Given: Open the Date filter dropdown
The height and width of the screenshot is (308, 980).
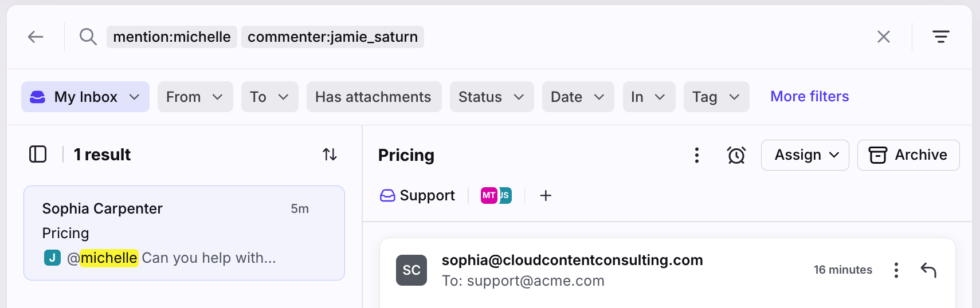Looking at the screenshot, I should point(578,97).
